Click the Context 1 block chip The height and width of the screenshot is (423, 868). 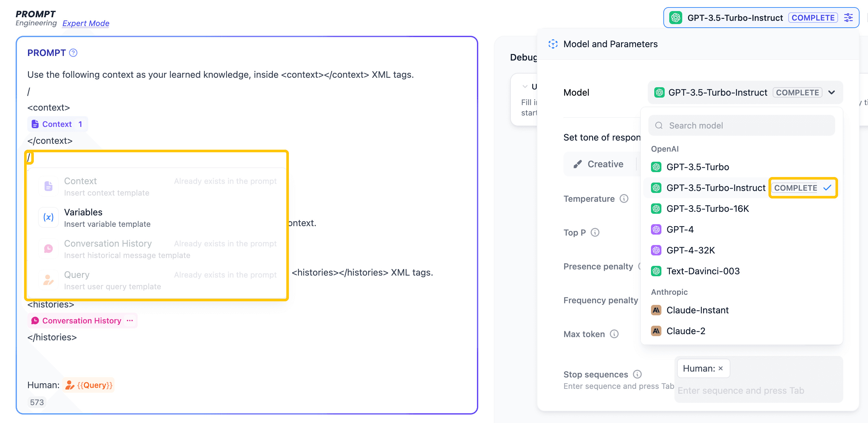tap(57, 124)
